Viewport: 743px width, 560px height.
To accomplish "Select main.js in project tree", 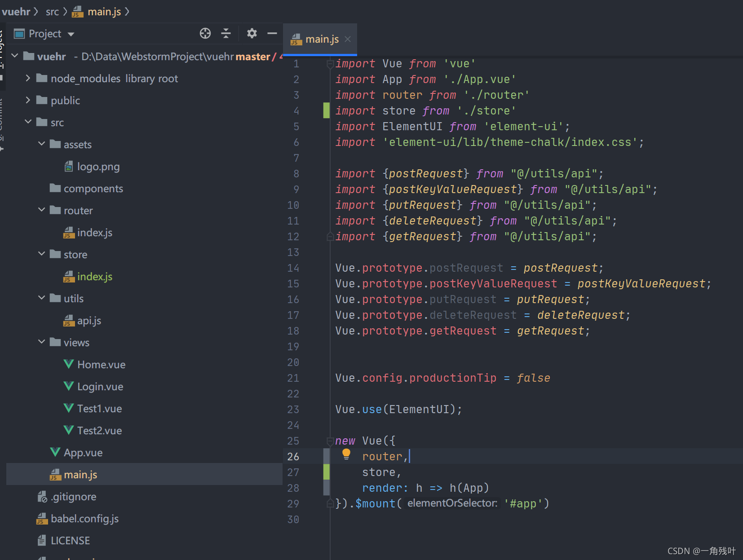I will click(x=80, y=475).
